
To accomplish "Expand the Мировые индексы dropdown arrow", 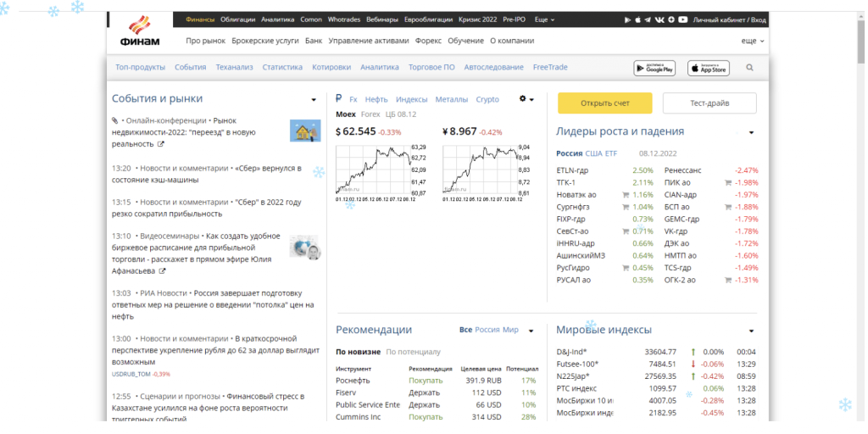I will click(750, 331).
